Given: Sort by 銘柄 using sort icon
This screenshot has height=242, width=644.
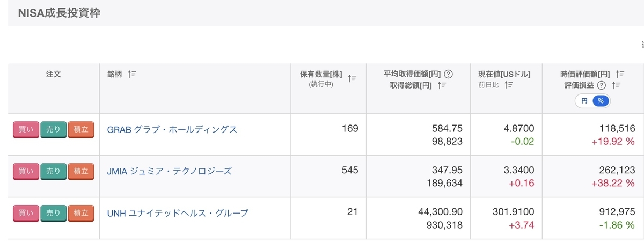Looking at the screenshot, I should (133, 74).
